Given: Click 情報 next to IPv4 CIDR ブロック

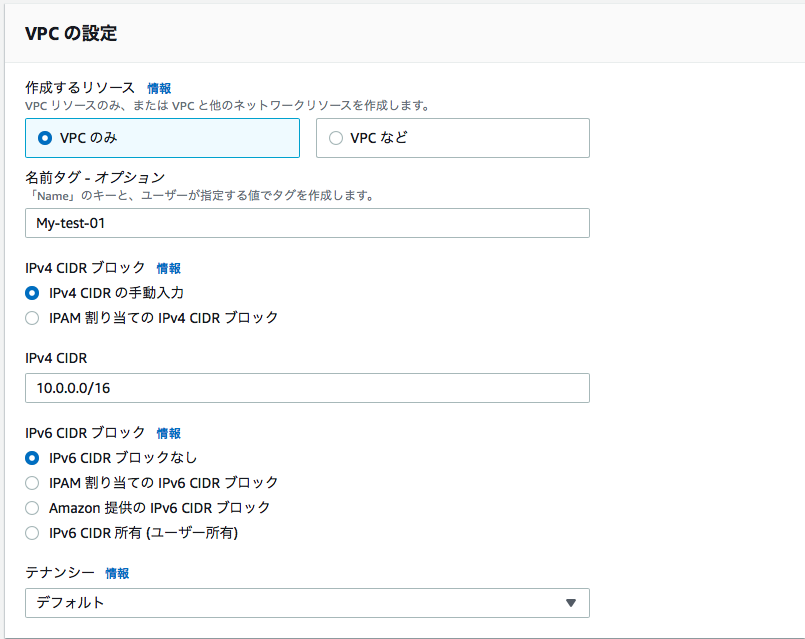Looking at the screenshot, I should pyautogui.click(x=168, y=268).
